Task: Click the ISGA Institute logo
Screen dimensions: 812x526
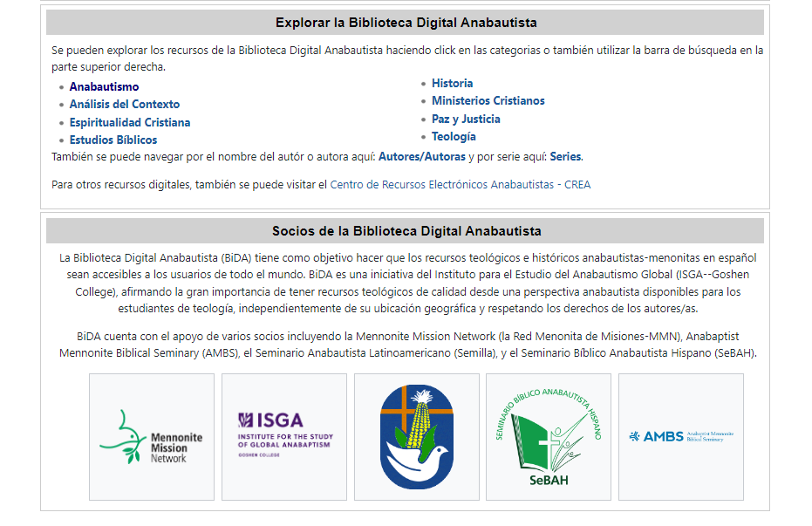Action: coord(284,436)
